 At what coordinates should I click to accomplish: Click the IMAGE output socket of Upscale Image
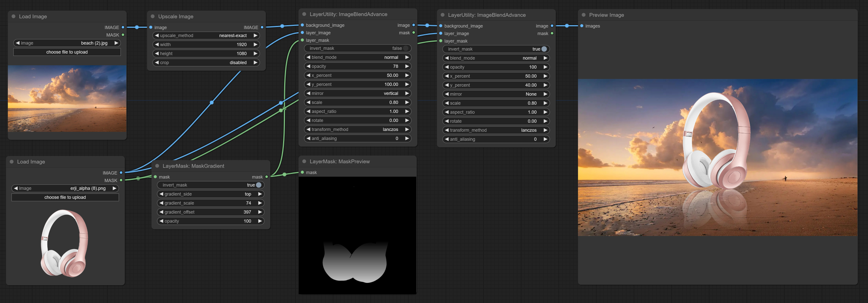click(x=262, y=27)
